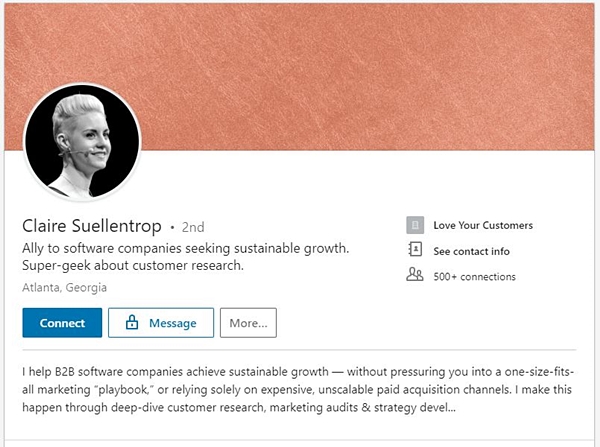Click the padlock icon on Message
The image size is (600, 447).
[x=132, y=322]
